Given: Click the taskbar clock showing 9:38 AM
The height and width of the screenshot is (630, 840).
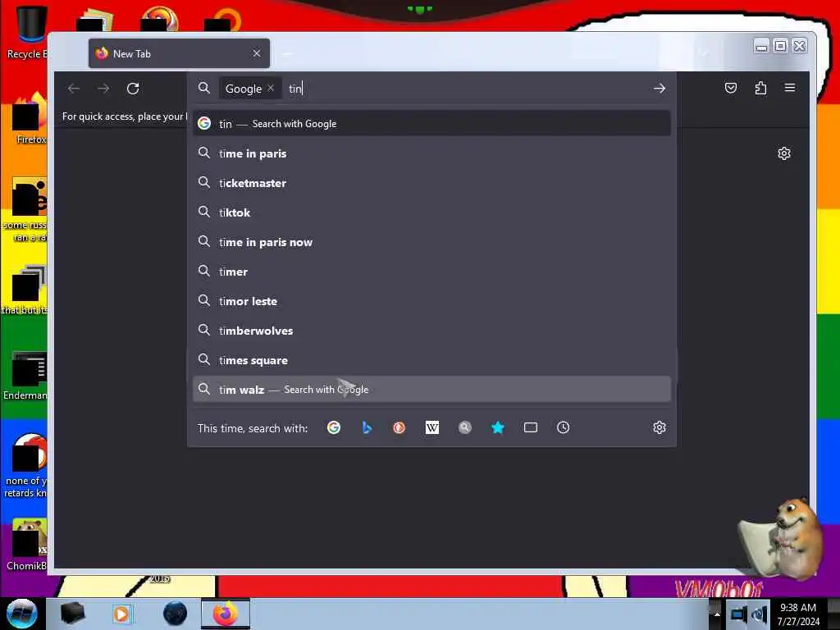Looking at the screenshot, I should pyautogui.click(x=798, y=614).
